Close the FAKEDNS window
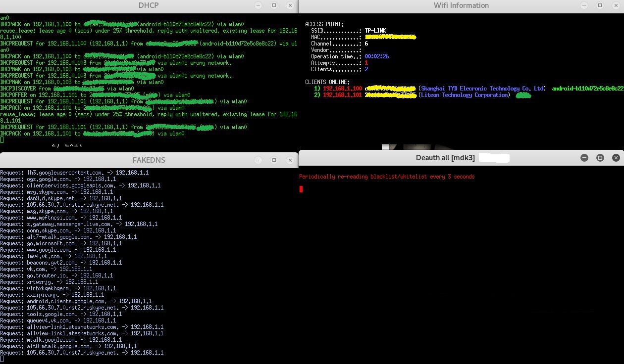The height and width of the screenshot is (364, 624). pos(290,160)
